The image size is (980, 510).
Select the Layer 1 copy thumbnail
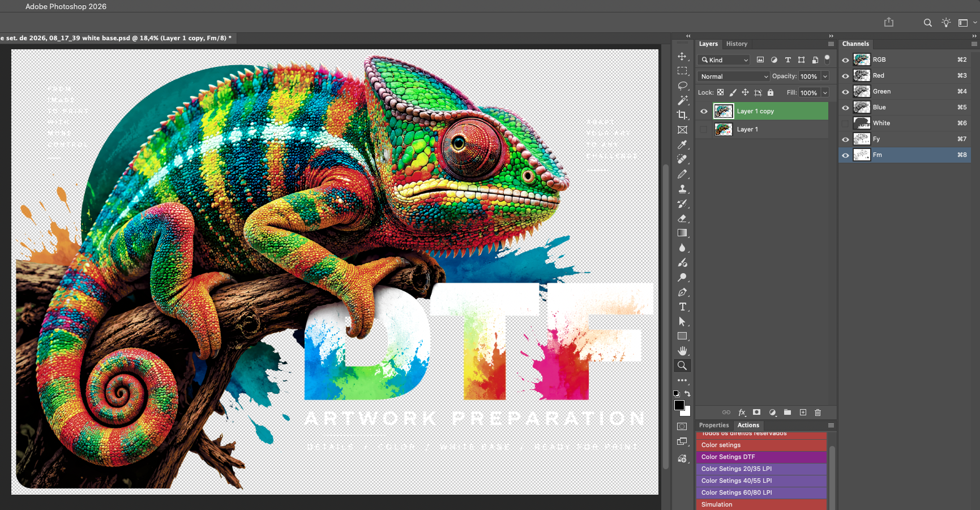click(x=723, y=111)
